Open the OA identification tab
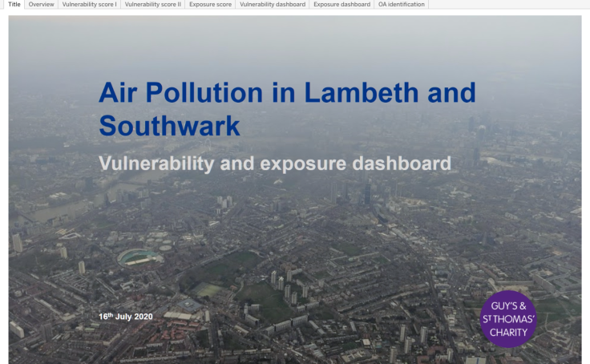The width and height of the screenshot is (590, 364). coord(402,5)
